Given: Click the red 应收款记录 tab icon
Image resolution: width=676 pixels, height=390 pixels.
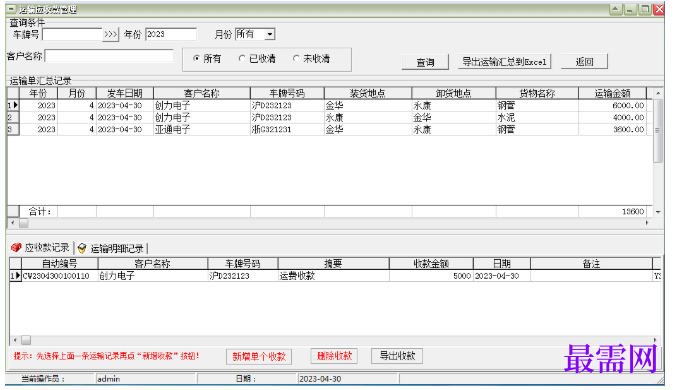Looking at the screenshot, I should click(x=16, y=247).
